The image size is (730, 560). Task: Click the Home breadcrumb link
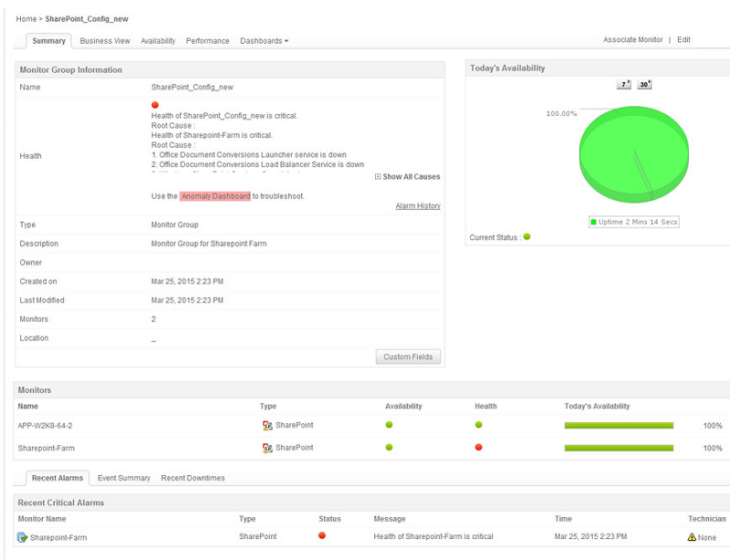(x=26, y=18)
